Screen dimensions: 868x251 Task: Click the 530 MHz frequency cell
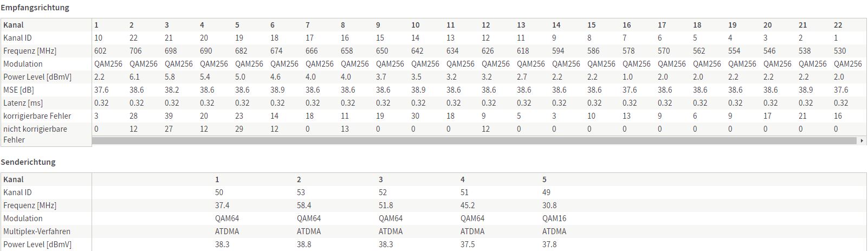click(840, 51)
